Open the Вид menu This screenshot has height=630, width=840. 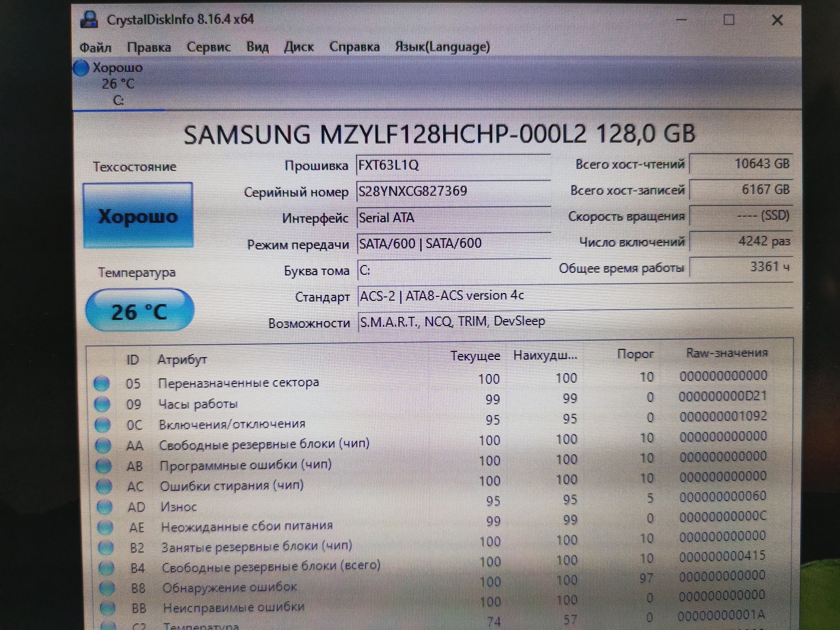pos(257,47)
